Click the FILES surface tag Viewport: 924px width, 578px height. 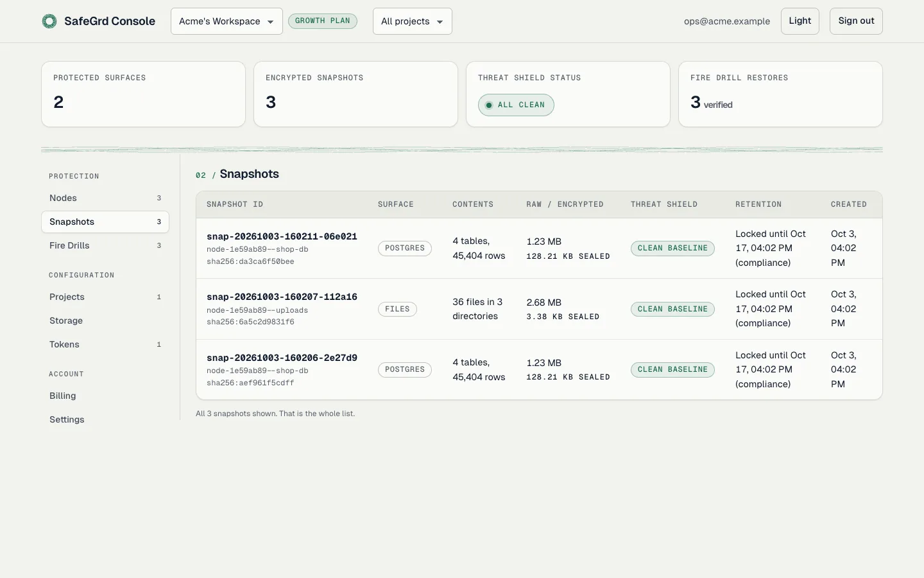click(397, 309)
